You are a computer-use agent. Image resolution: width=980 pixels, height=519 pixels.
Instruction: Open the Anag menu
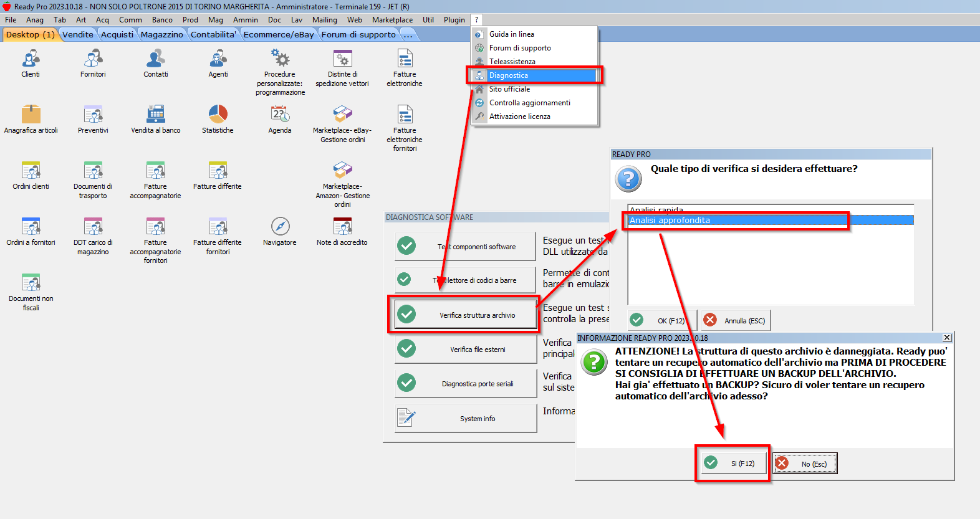click(x=35, y=20)
